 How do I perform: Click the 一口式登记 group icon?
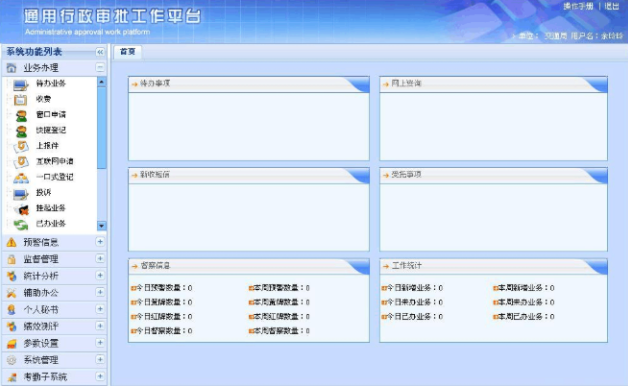click(x=21, y=178)
